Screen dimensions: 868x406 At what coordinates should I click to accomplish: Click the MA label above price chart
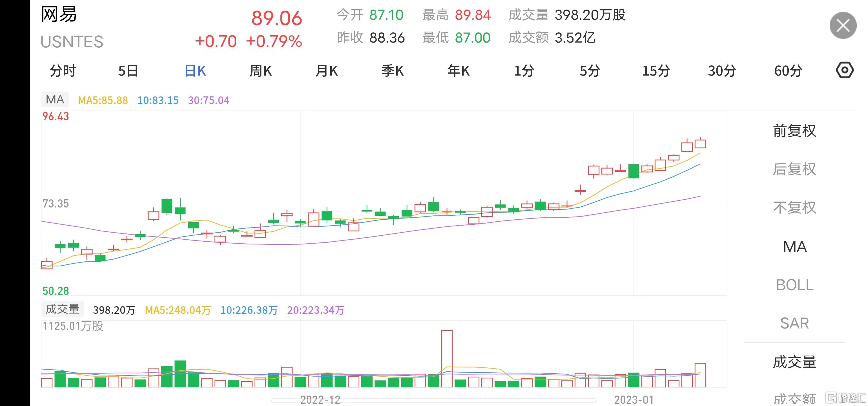(55, 100)
